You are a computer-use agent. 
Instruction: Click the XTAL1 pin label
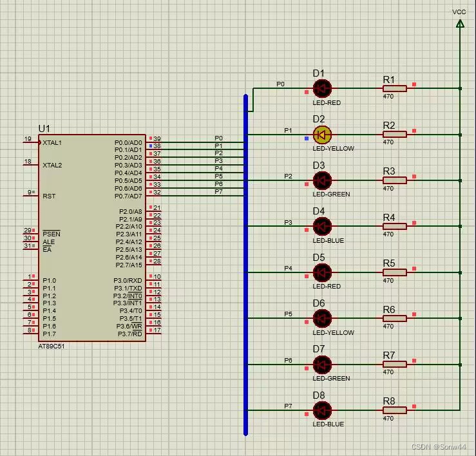tap(52, 142)
